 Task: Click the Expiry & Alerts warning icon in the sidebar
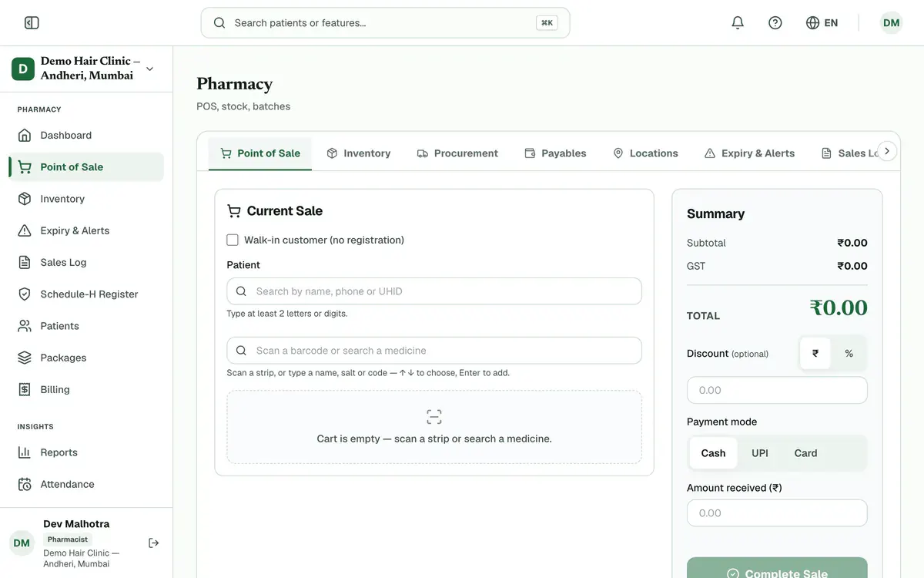25,230
